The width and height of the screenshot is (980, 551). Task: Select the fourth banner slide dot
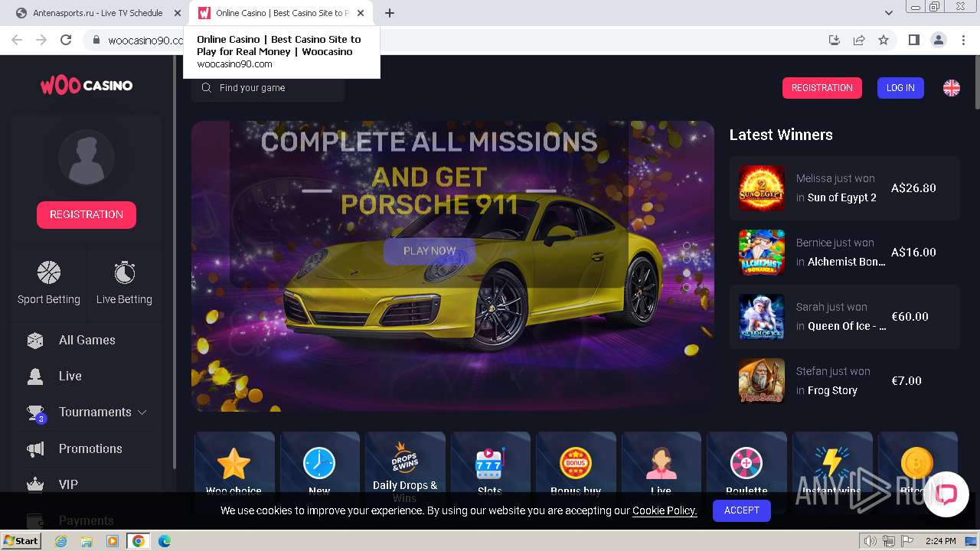pos(687,287)
